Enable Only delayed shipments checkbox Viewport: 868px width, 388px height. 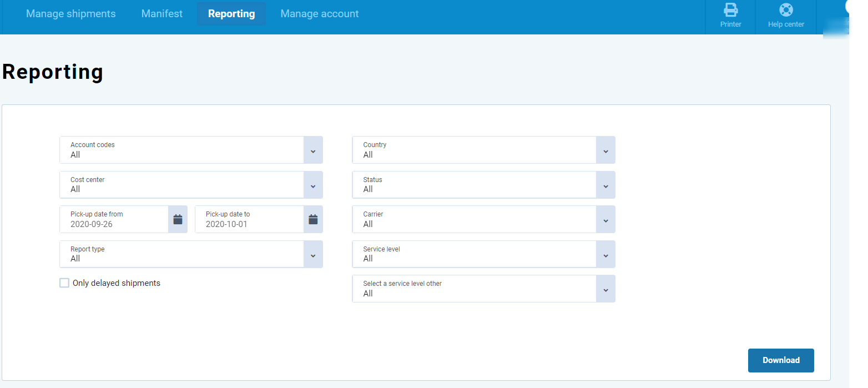pyautogui.click(x=64, y=283)
